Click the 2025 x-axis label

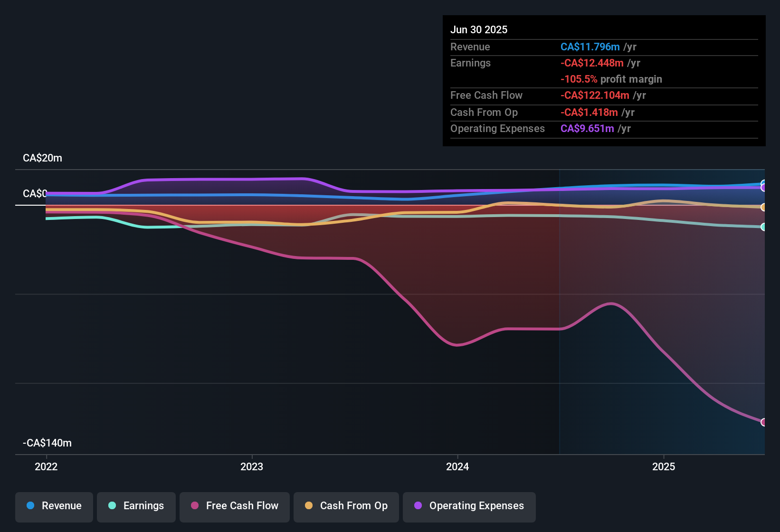[664, 466]
